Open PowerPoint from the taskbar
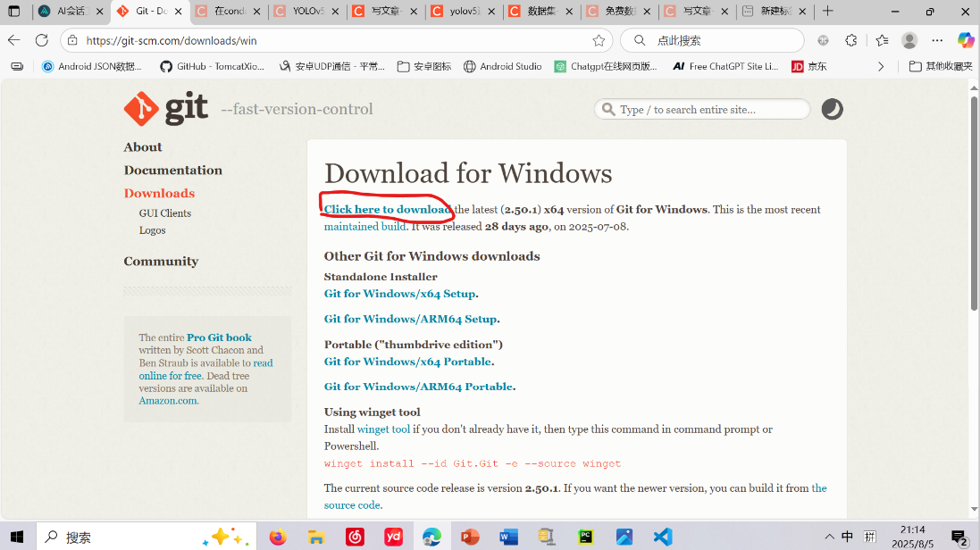Screen dimensions: 980x550 click(470, 537)
